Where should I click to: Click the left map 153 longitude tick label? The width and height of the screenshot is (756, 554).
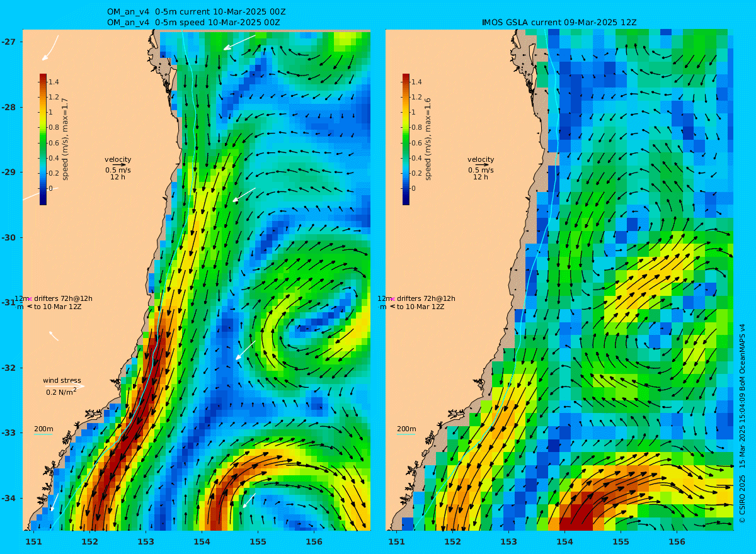coord(146,541)
